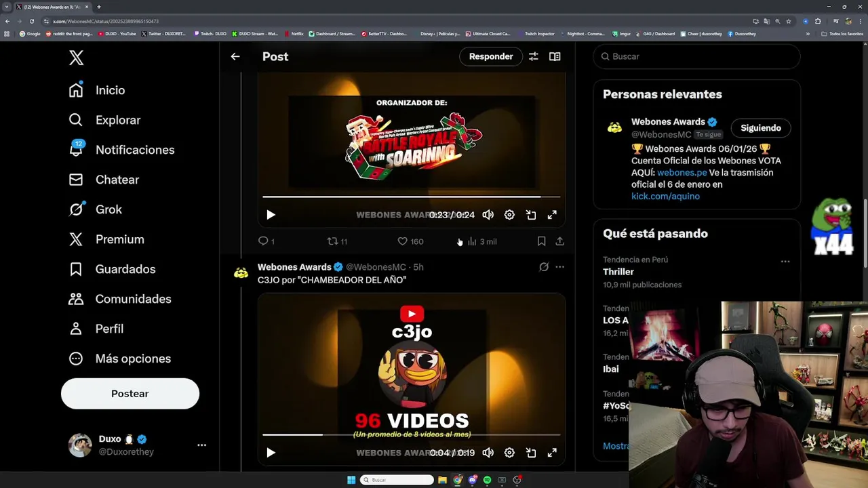This screenshot has width=868, height=488.
Task: Expand the bookmarks overflow chevron
Action: 808,33
